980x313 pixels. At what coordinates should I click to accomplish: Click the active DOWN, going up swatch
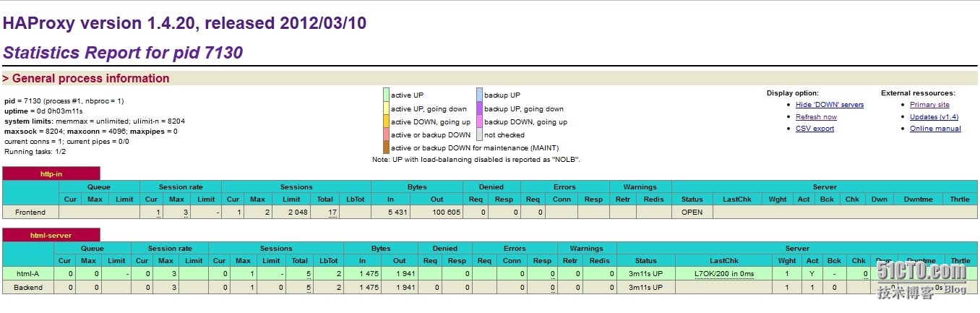[x=386, y=121]
